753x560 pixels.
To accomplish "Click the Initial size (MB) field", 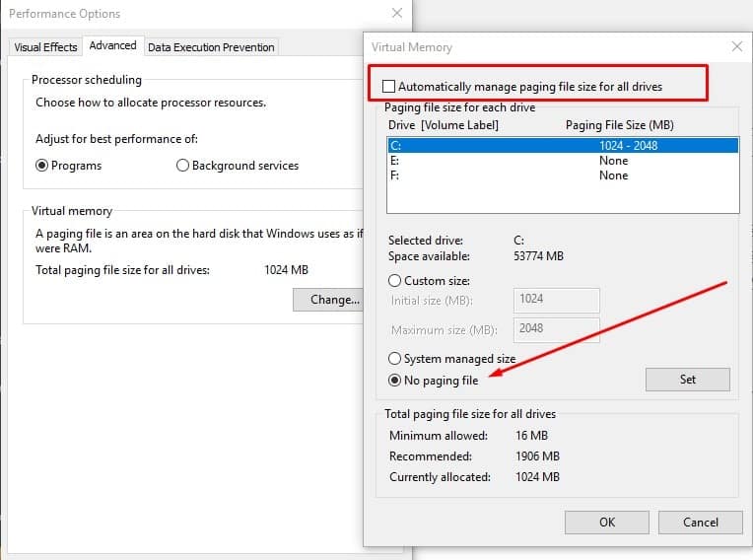I will pos(556,300).
